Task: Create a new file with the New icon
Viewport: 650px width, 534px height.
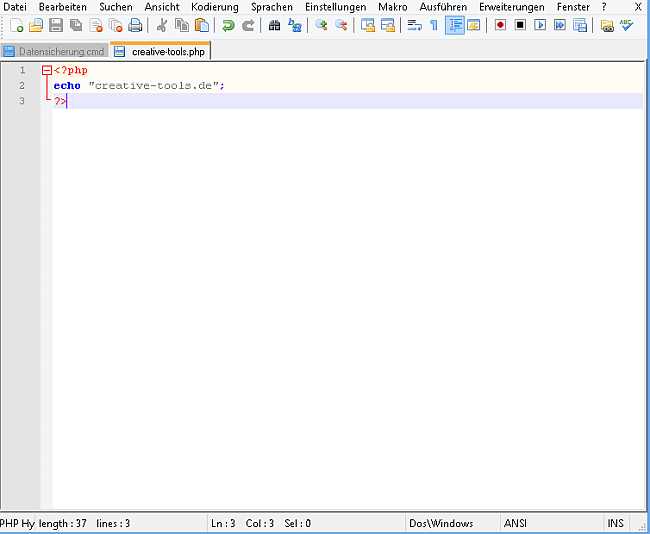Action: 16,25
